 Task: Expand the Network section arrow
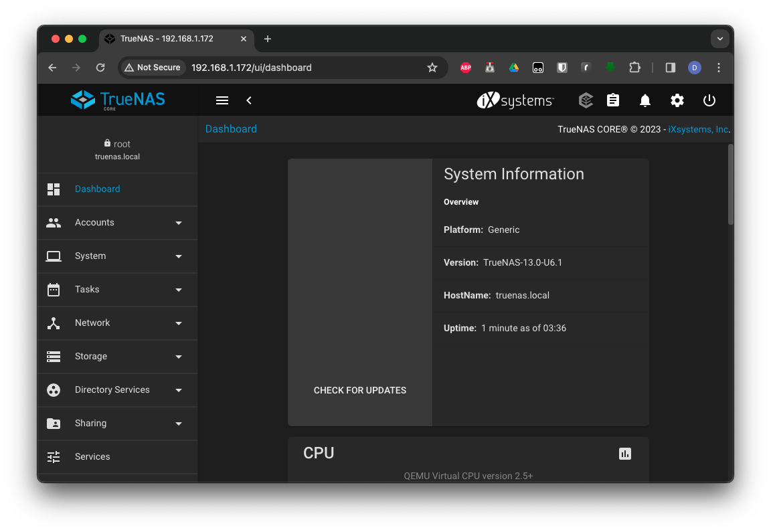[x=179, y=323]
